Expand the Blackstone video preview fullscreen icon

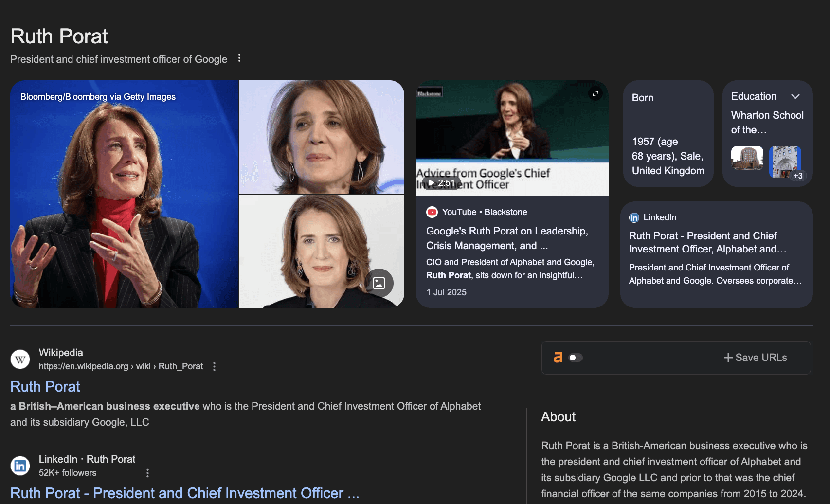pyautogui.click(x=595, y=93)
